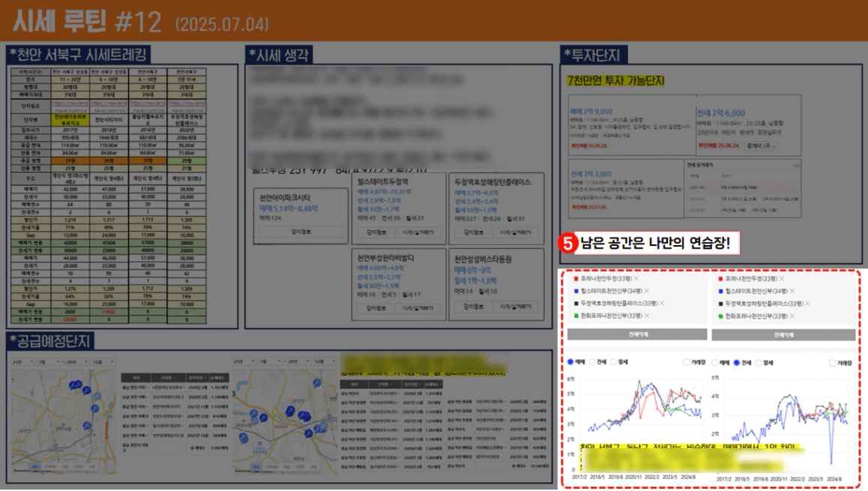The image size is (868, 491).
Task: Click 전체삭제 button under the left legend
Action: [636, 335]
